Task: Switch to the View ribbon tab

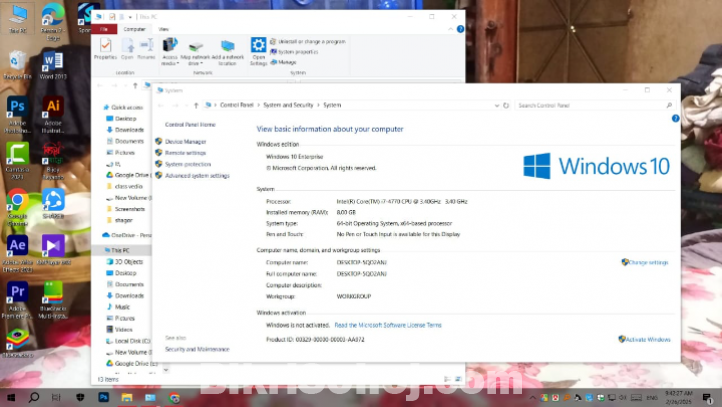Action: 163,29
